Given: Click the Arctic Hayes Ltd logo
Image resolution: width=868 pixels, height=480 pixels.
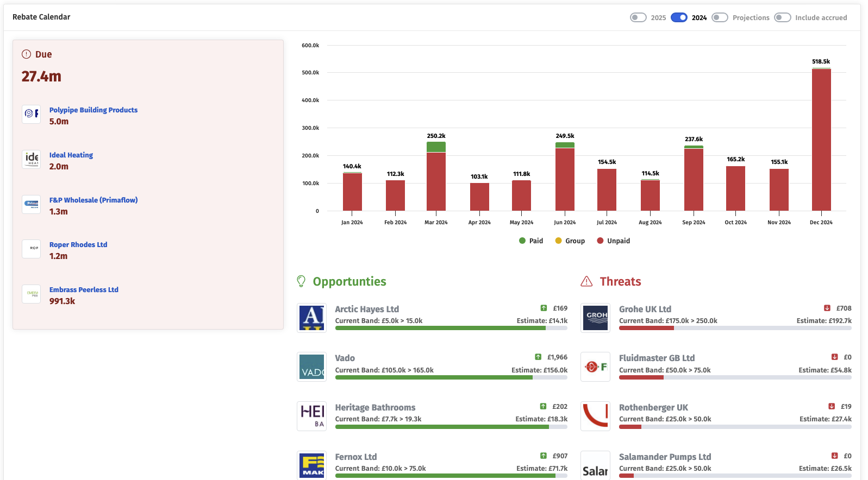Looking at the screenshot, I should (311, 318).
